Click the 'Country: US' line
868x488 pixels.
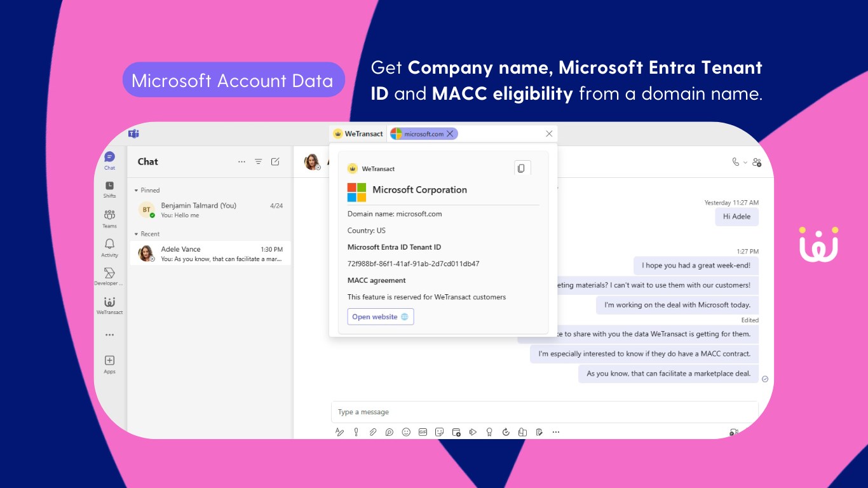[367, 231]
